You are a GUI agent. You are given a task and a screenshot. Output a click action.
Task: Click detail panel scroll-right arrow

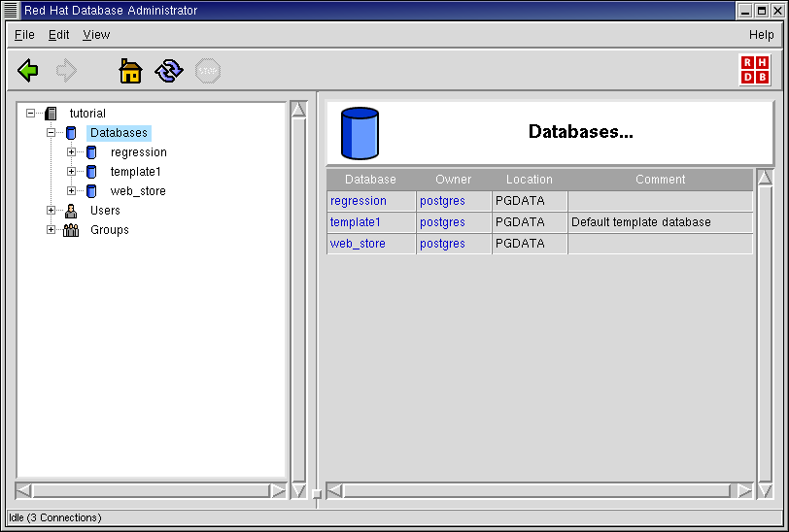[744, 490]
